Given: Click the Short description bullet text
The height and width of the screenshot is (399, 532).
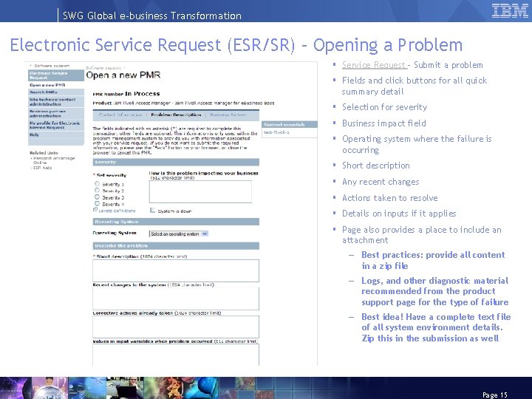Looking at the screenshot, I should (x=376, y=166).
